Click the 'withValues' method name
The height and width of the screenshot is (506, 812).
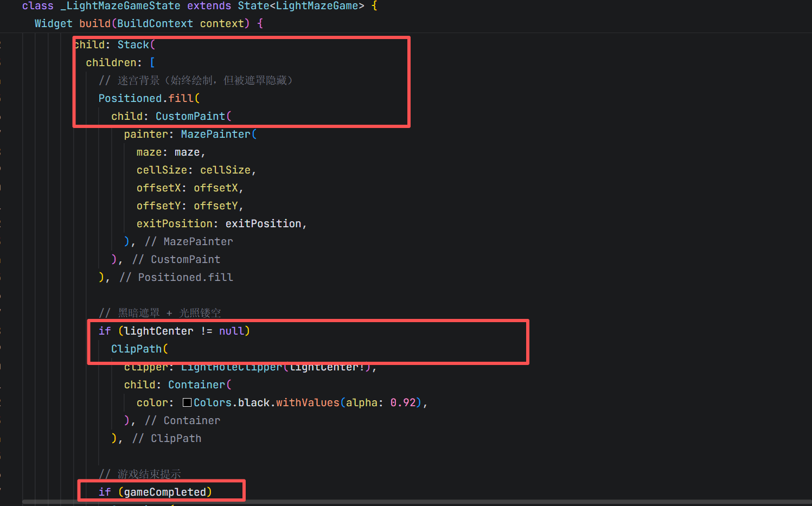308,403
